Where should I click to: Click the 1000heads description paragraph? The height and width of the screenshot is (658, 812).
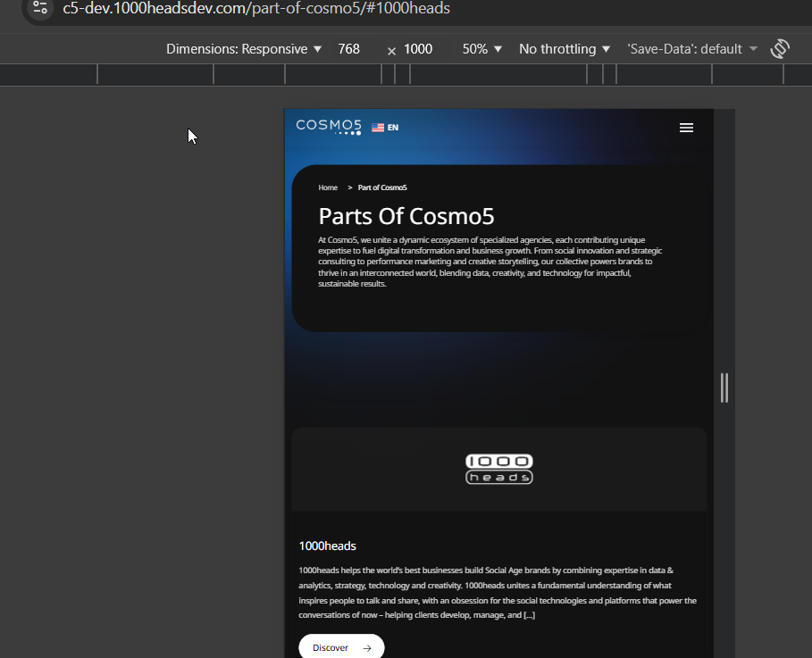[x=498, y=593]
